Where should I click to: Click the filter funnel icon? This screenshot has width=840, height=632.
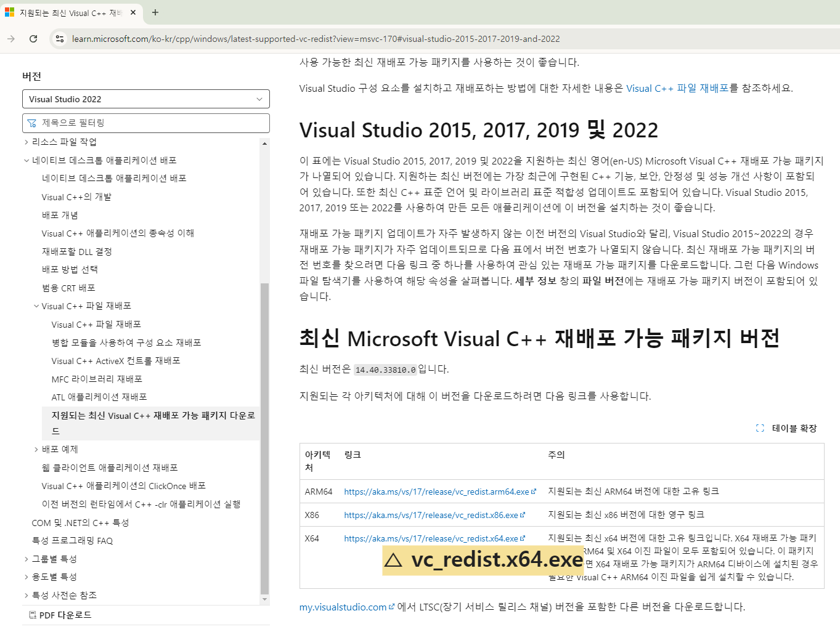click(32, 123)
